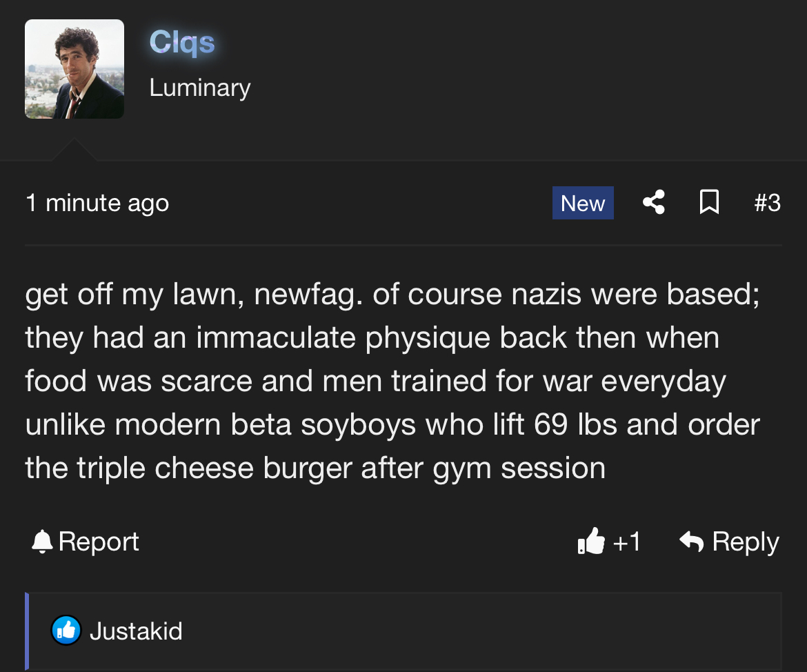
Task: Click the word 'soyboys' in the post
Action: pyautogui.click(x=358, y=425)
